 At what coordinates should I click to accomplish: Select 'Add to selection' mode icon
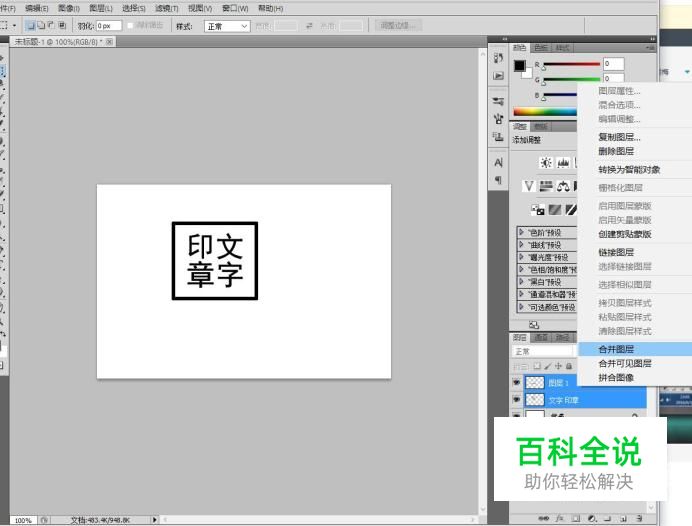[41, 26]
